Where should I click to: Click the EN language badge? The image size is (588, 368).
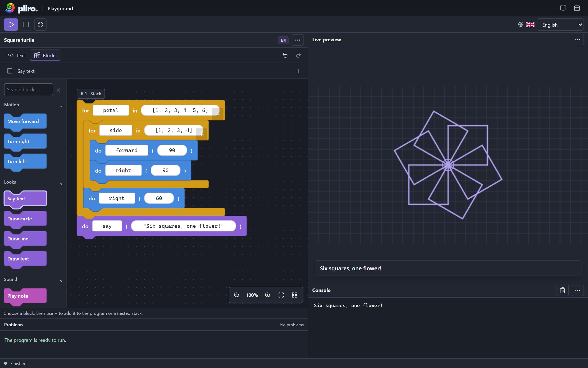(283, 40)
